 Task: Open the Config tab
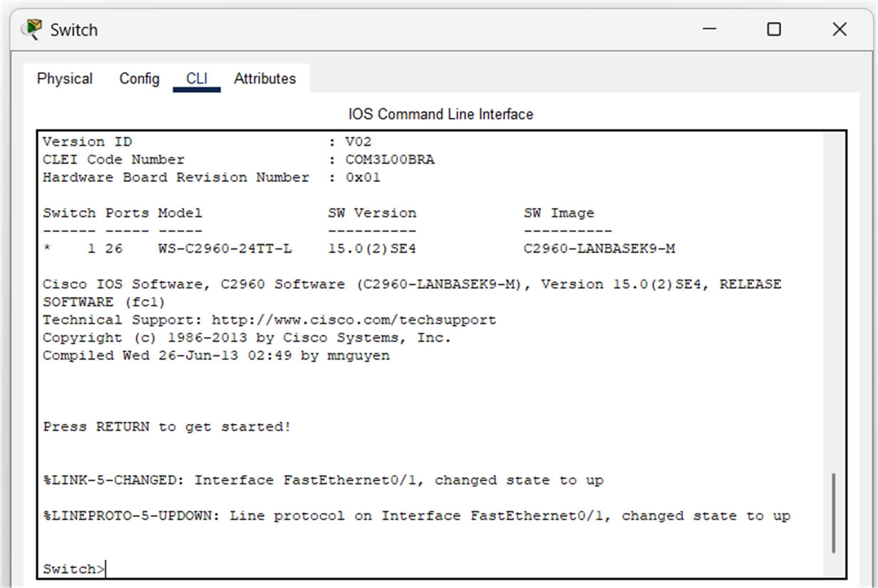[x=139, y=78]
